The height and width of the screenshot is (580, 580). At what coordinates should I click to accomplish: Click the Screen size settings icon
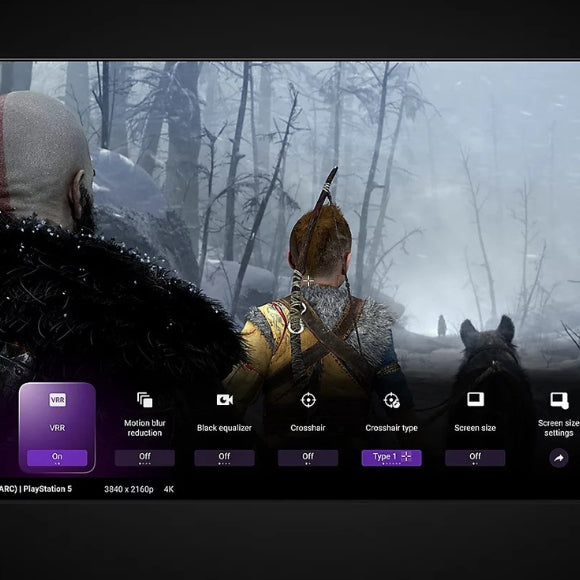point(559,401)
